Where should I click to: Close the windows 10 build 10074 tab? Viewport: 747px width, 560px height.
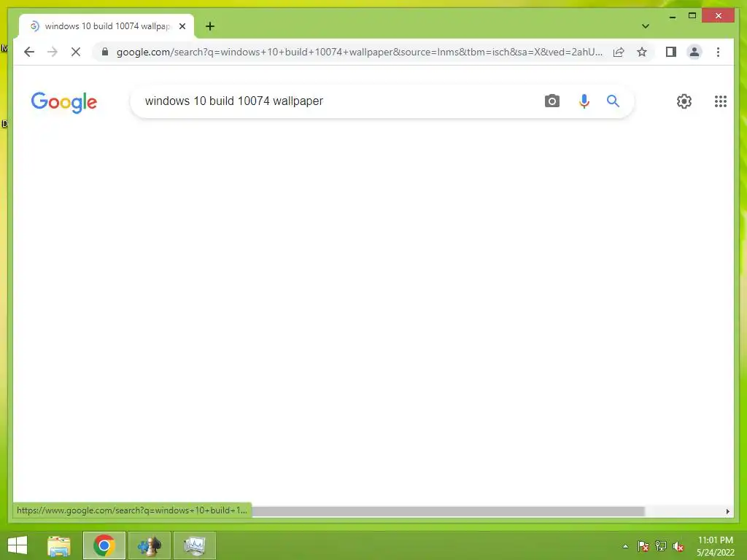coord(182,26)
